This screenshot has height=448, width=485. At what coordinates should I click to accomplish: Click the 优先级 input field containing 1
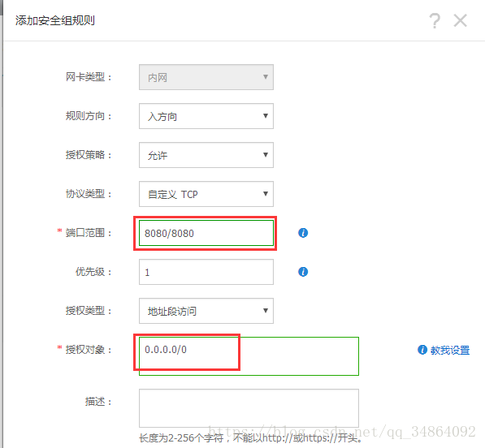click(206, 272)
